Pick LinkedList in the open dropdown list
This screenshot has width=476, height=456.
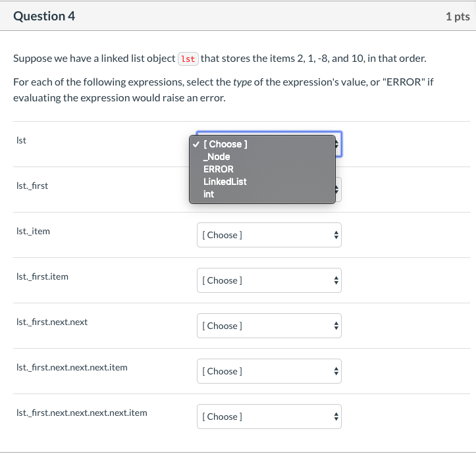point(225,182)
